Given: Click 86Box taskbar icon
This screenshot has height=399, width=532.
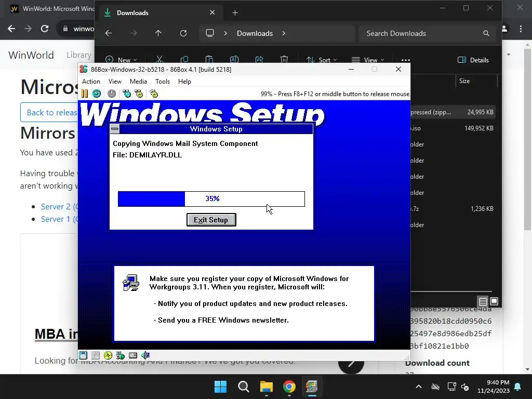Looking at the screenshot, I should pos(312,387).
